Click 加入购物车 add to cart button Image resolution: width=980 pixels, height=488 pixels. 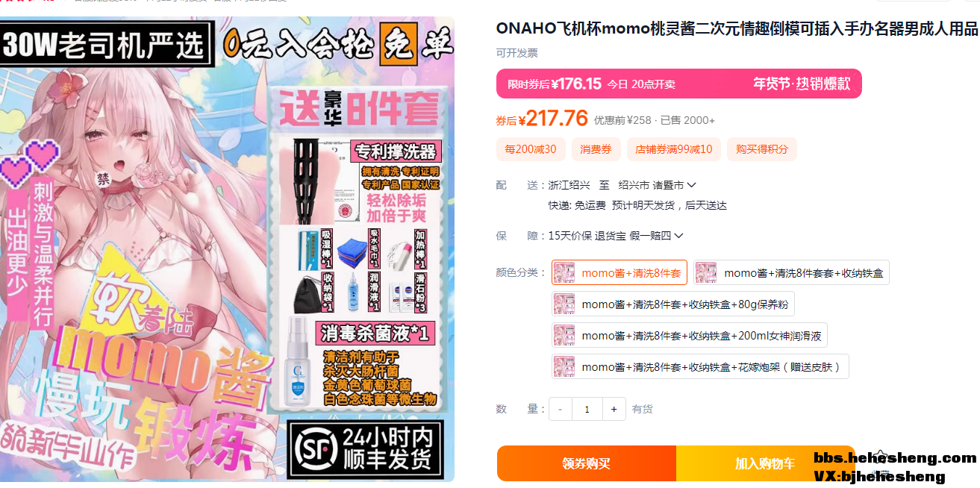click(x=765, y=463)
